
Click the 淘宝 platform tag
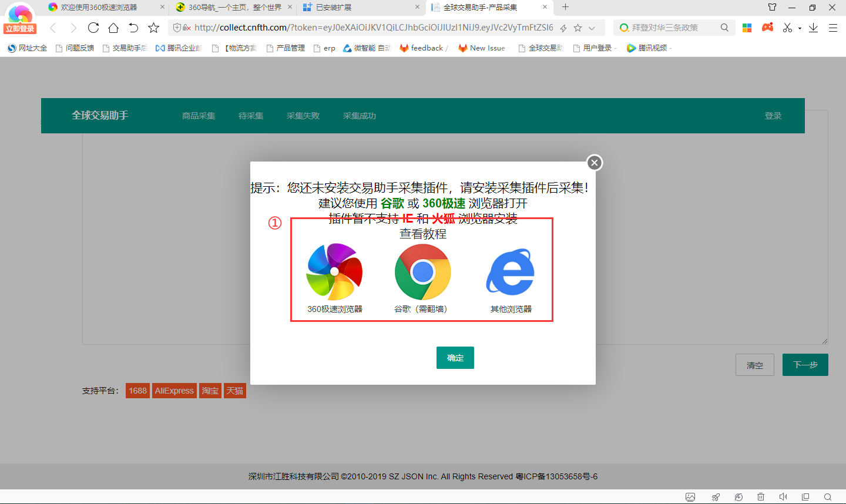(x=210, y=391)
